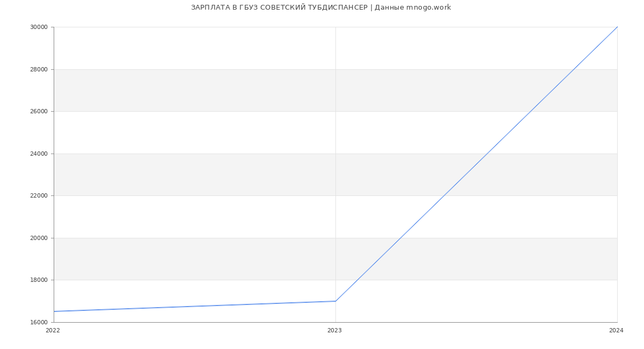Click the rising line segment between 2023 and 2024

[x=476, y=164]
